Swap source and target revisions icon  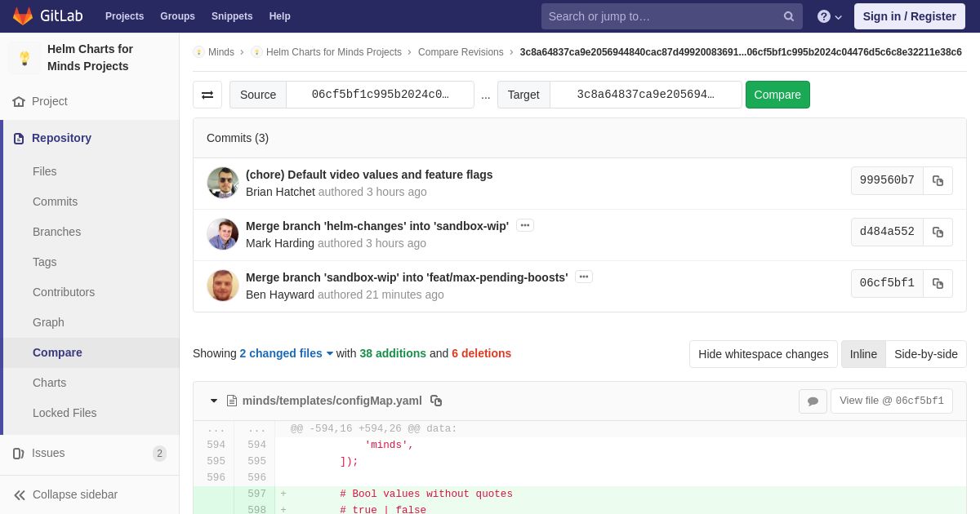pyautogui.click(x=207, y=95)
